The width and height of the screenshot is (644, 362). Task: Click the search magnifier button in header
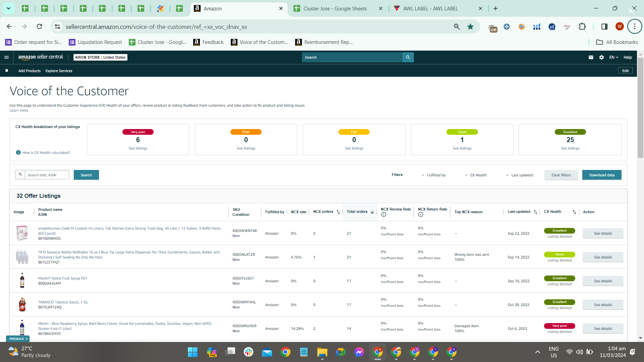coord(408,57)
